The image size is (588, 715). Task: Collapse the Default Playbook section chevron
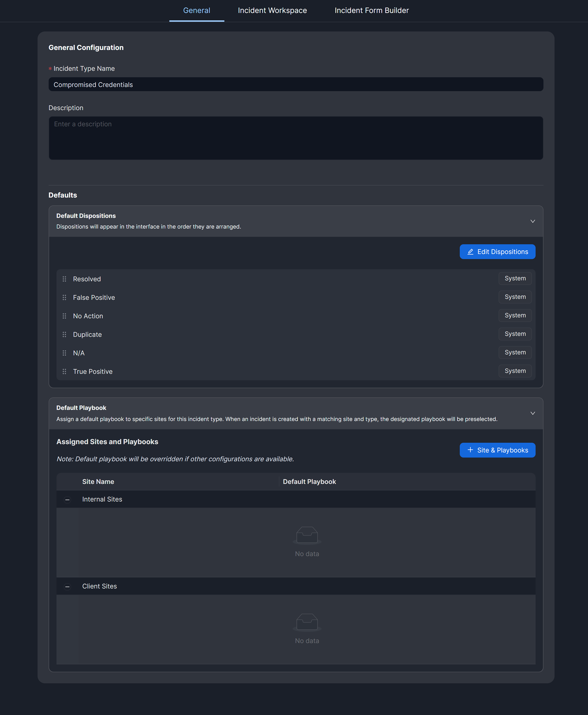(x=533, y=413)
